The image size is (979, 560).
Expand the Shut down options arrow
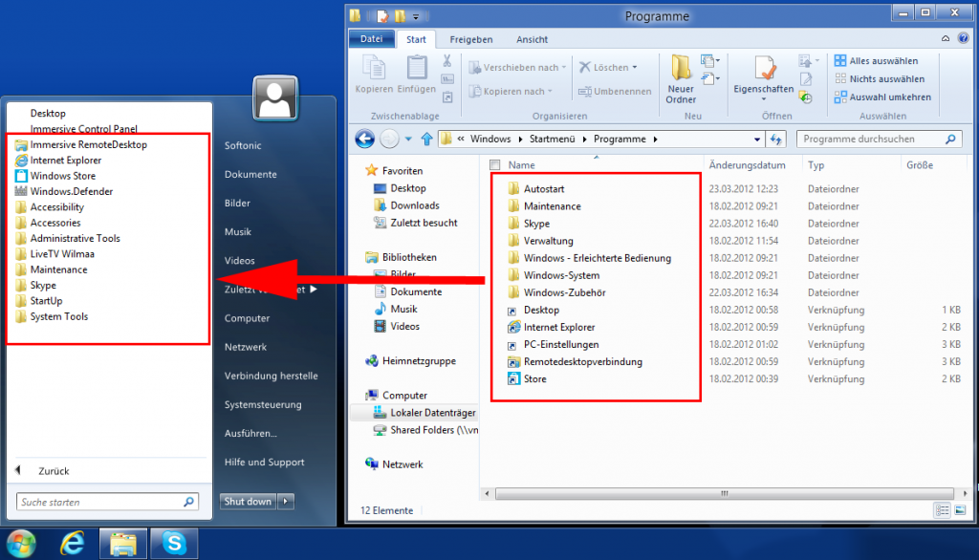[x=286, y=502]
